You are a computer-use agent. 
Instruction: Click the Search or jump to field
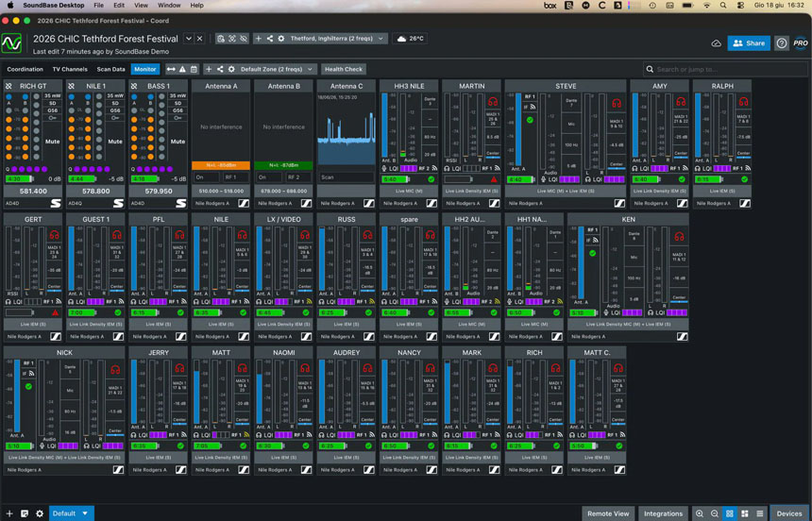coord(725,70)
